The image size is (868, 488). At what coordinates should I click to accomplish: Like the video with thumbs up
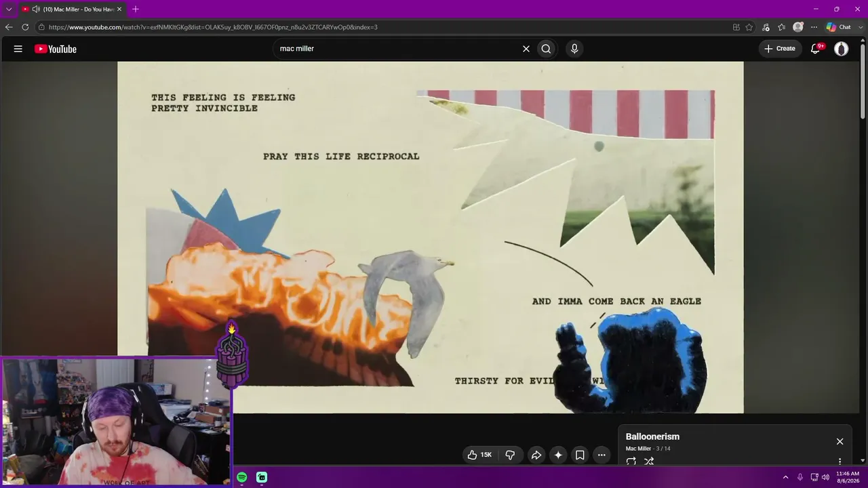[479, 455]
